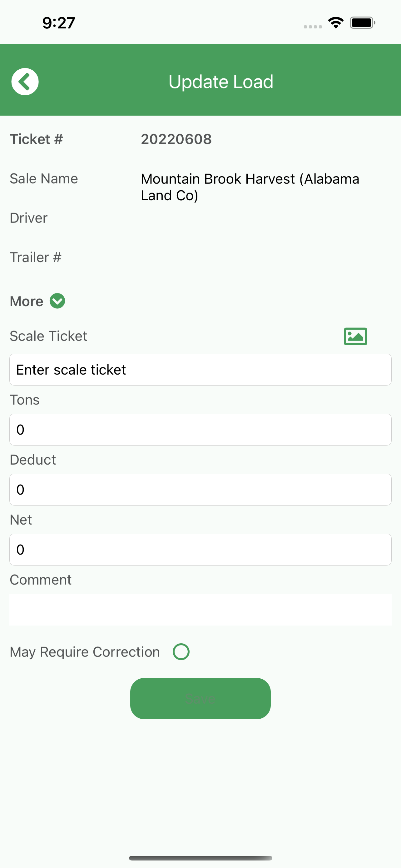Tap the Mountain Brook Harvest sale name

(x=250, y=187)
